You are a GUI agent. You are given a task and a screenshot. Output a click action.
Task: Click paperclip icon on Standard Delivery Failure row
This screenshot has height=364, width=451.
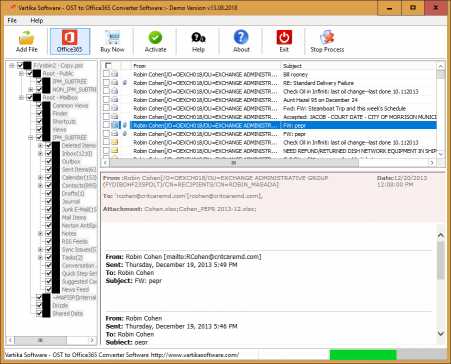(124, 83)
